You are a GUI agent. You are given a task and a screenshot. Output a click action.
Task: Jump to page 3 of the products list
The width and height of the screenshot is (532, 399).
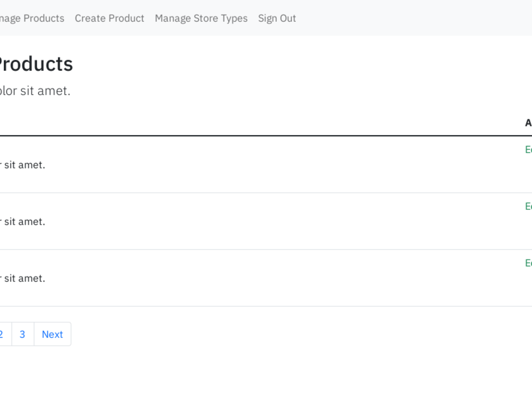(x=22, y=334)
